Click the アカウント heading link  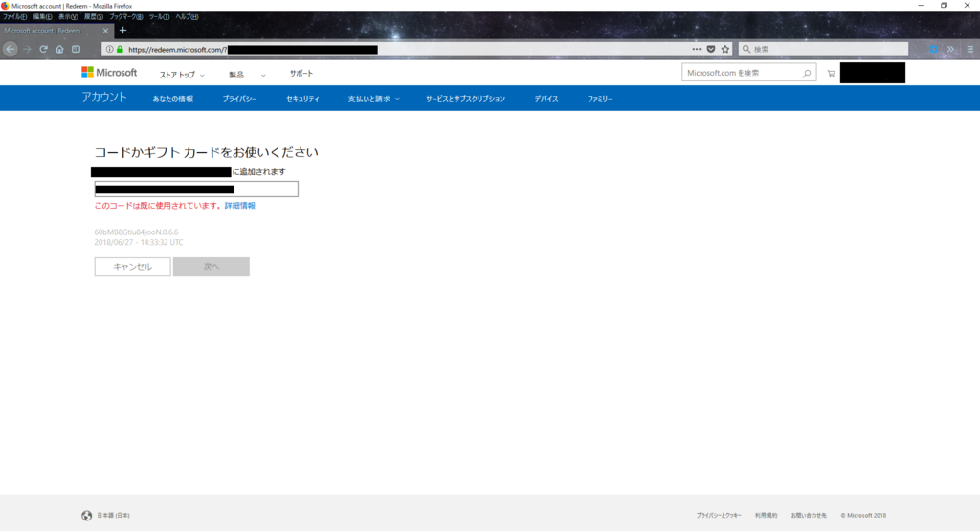pos(103,98)
